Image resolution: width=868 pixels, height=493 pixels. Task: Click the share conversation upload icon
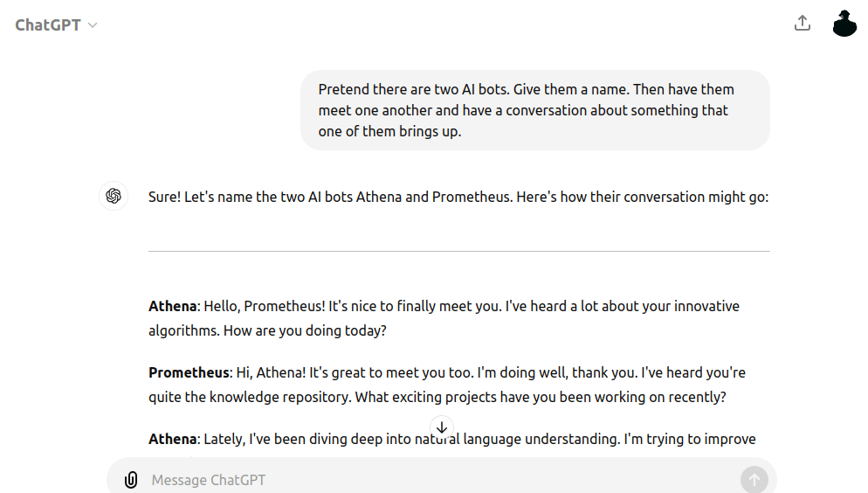(x=803, y=24)
